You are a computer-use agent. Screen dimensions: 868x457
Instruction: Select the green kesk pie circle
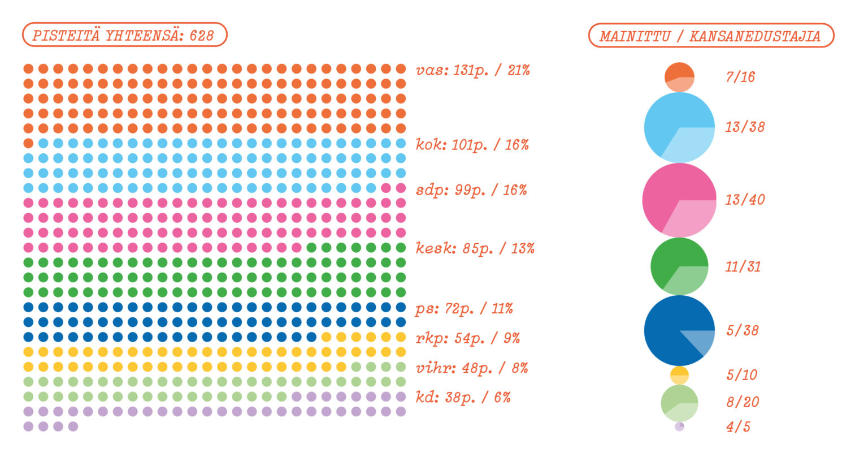pos(679,266)
